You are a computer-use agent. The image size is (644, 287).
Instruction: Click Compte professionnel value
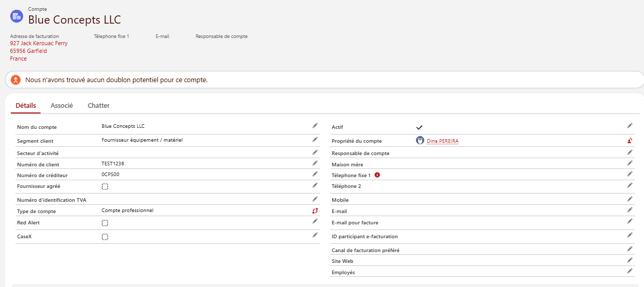coord(127,211)
